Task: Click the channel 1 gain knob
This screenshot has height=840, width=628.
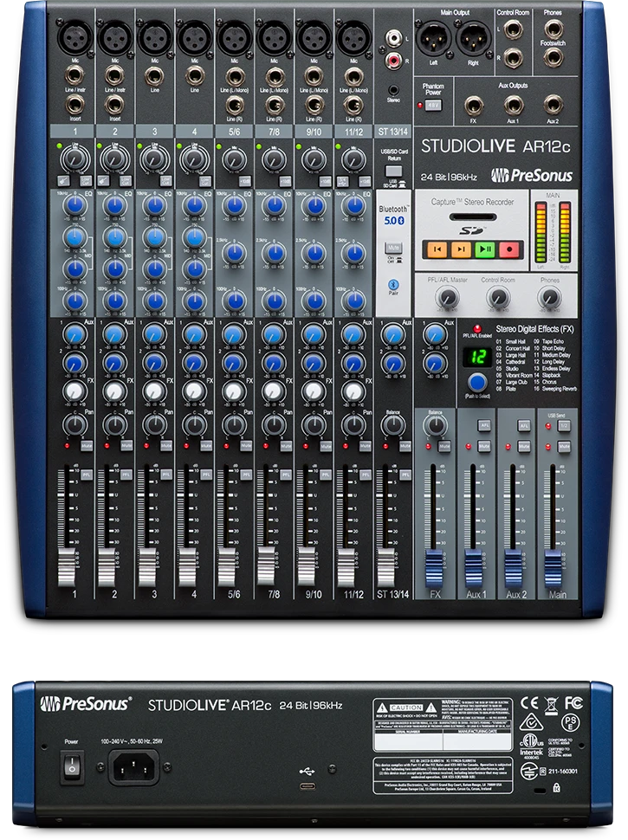Action: click(x=75, y=159)
